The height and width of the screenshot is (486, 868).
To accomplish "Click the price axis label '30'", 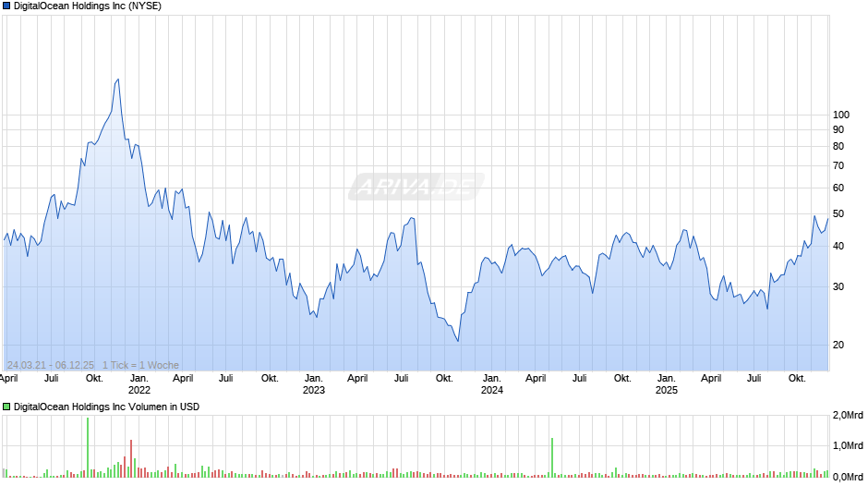I will (838, 287).
